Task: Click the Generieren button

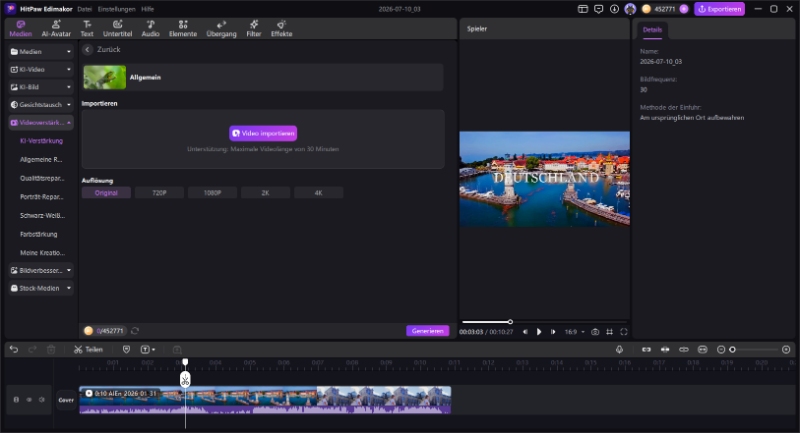Action: pyautogui.click(x=428, y=331)
